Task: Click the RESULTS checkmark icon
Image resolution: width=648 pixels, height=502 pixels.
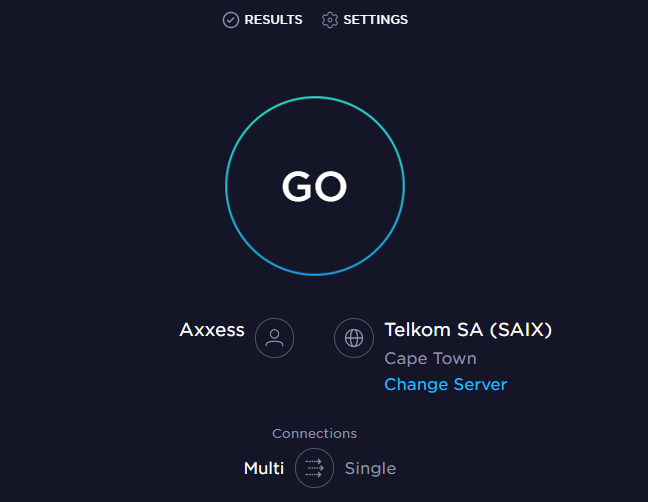Action: click(x=231, y=20)
